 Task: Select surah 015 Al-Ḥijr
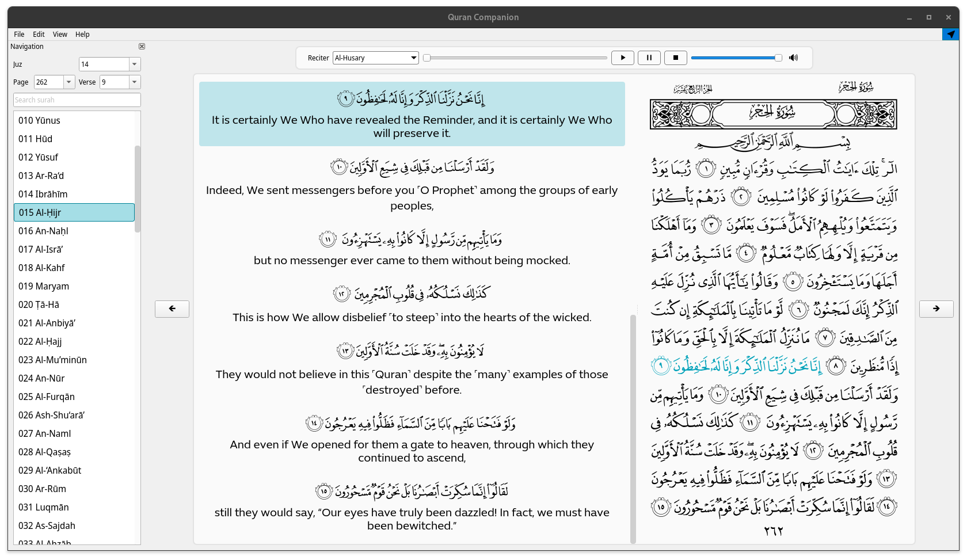(x=74, y=212)
